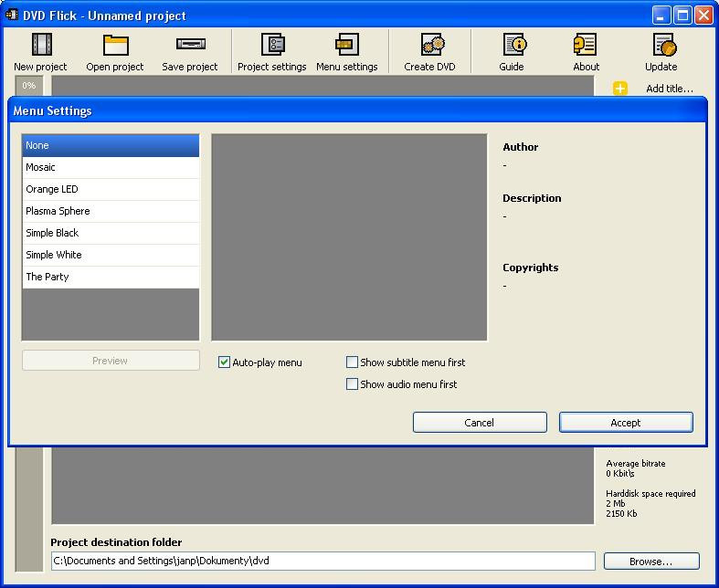Viewport: 719px width, 588px height.
Task: Close the DVD Flick window
Action: pyautogui.click(x=703, y=16)
